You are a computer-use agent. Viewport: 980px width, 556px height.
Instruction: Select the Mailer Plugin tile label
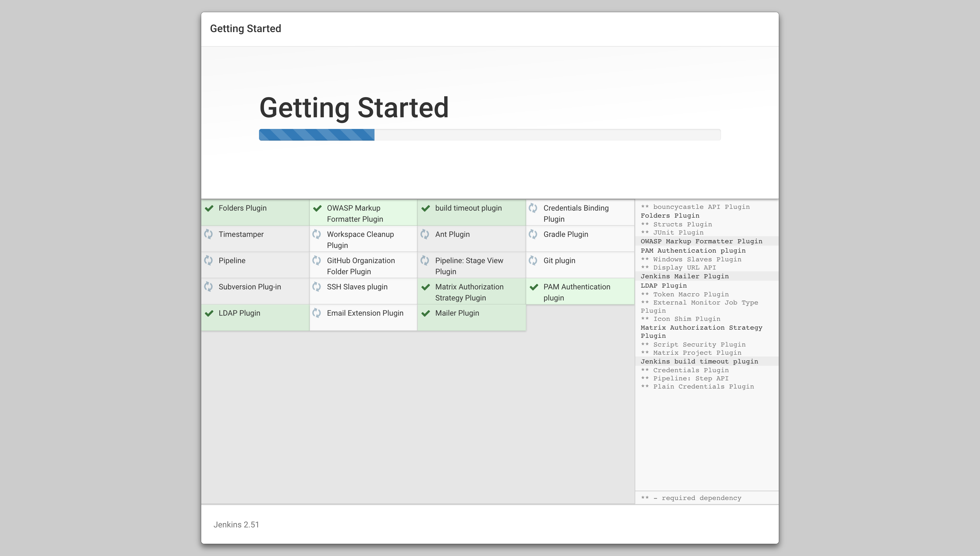pos(457,313)
